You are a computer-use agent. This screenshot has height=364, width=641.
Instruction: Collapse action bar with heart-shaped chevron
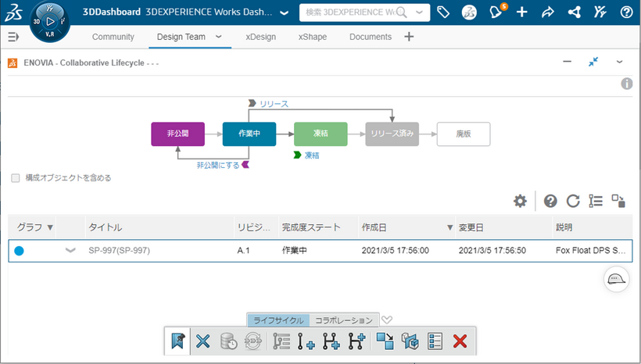pyautogui.click(x=387, y=320)
